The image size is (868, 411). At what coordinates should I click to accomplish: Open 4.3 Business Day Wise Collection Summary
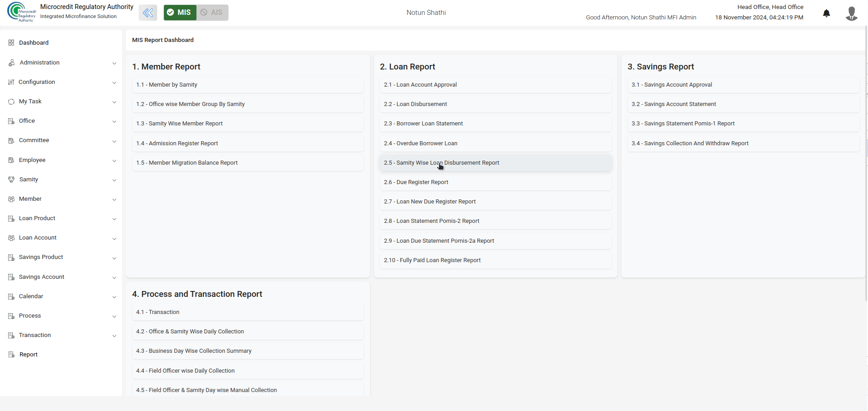[247, 351]
